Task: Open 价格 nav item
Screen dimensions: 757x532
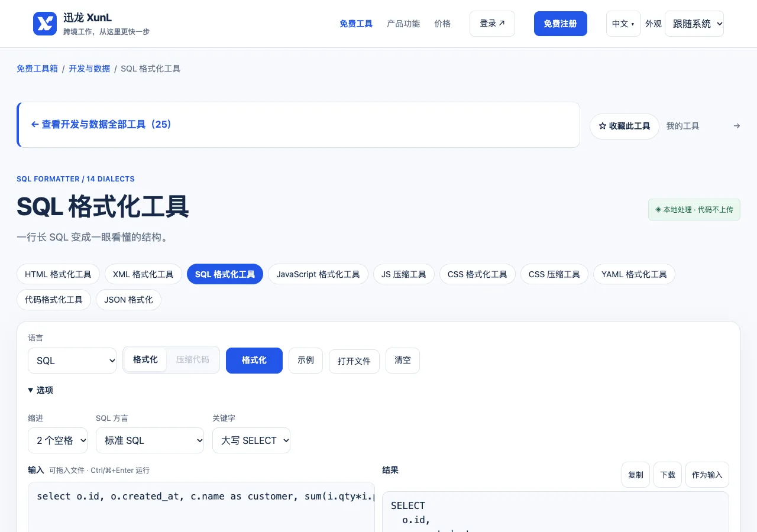Action: point(442,24)
